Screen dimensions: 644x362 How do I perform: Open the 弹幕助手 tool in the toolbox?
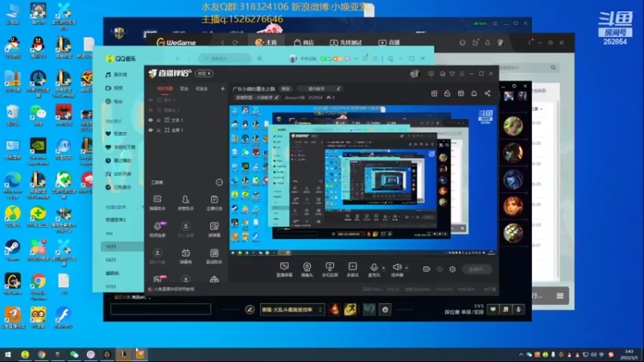click(157, 203)
